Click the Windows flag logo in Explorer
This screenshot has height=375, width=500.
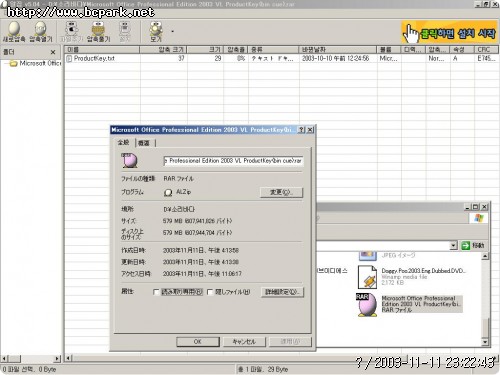point(479,218)
